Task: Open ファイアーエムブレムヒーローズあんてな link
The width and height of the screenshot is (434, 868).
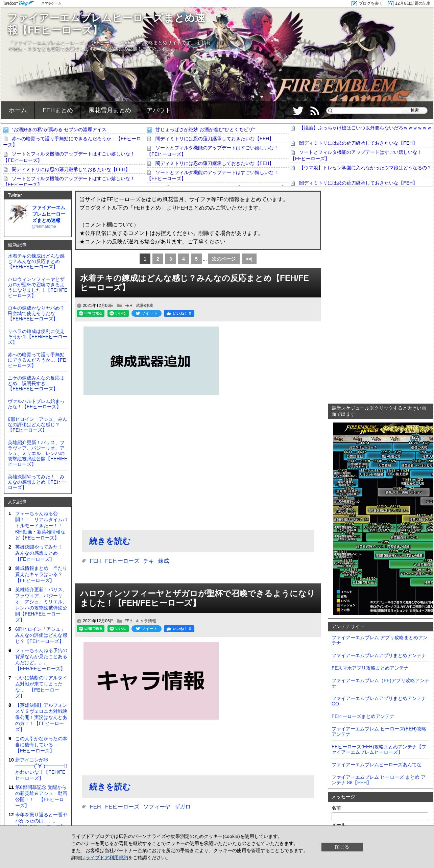Action: point(376,765)
